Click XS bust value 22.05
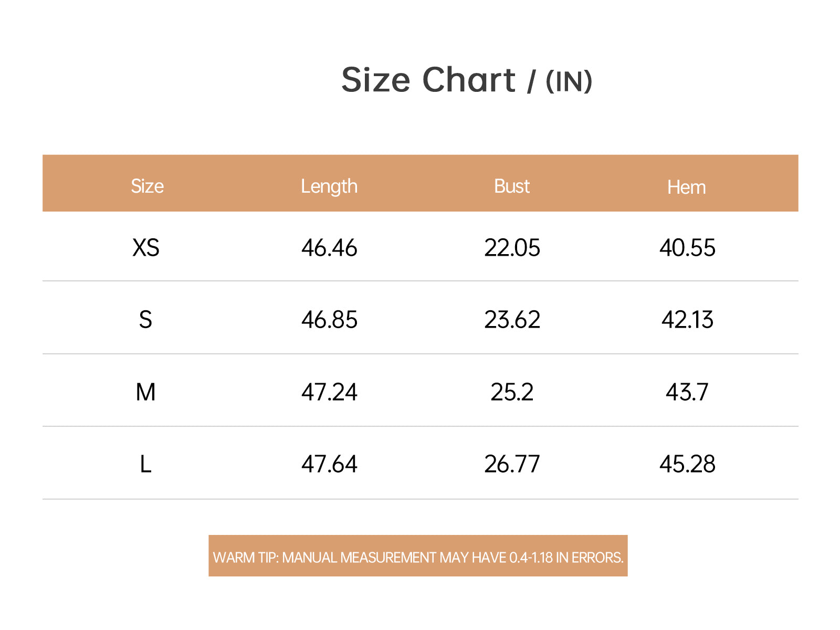The height and width of the screenshot is (630, 840). tap(512, 248)
